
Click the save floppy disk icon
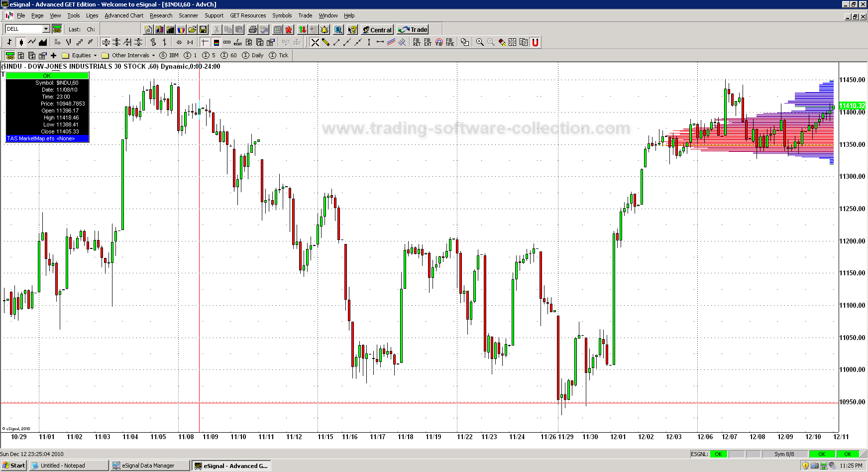coord(203,29)
